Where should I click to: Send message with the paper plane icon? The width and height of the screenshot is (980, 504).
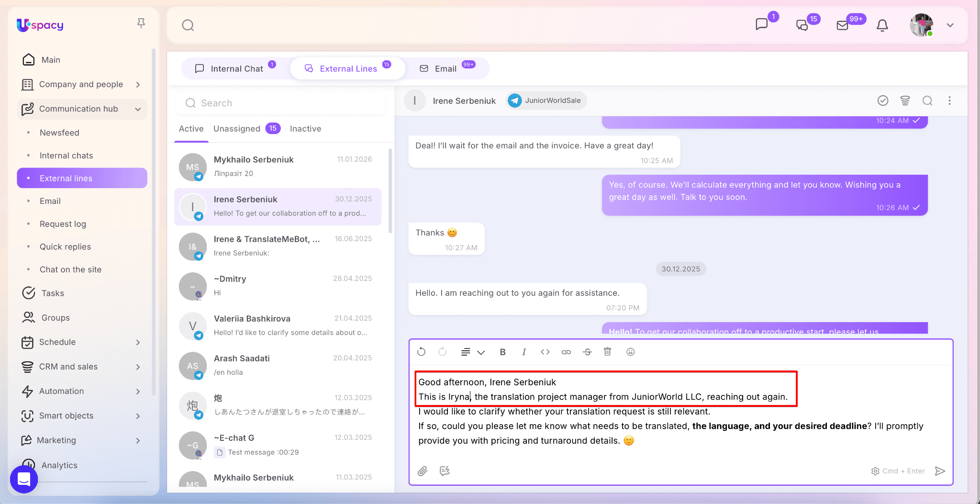tap(940, 471)
